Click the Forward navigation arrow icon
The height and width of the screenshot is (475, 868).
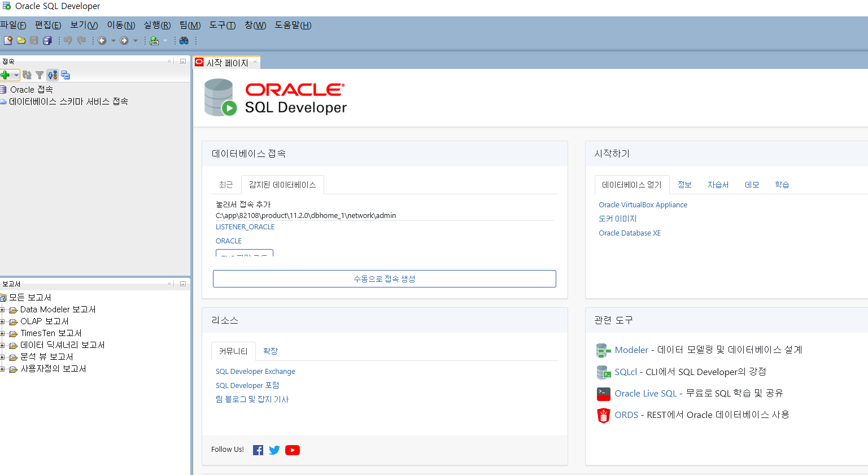pos(124,41)
